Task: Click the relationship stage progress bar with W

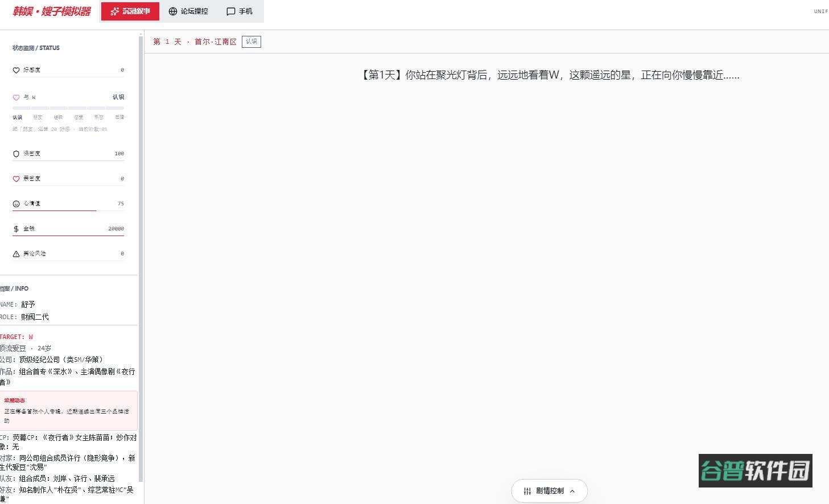Action: [x=68, y=108]
